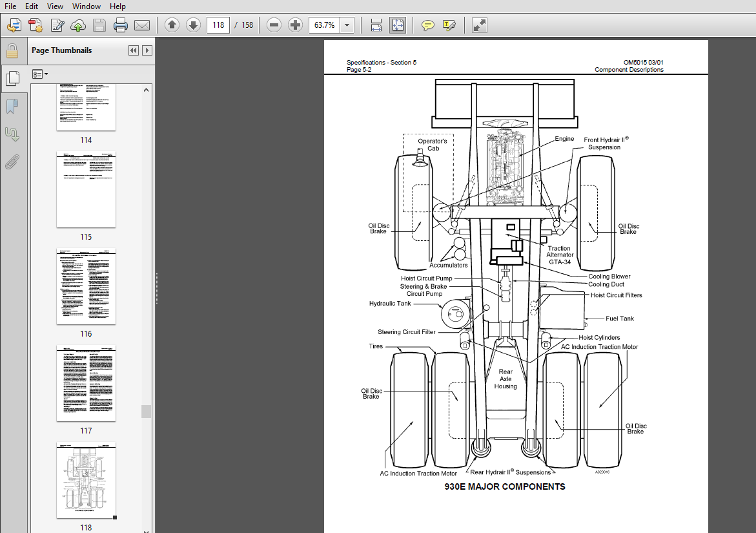Open the Attachments paperclip panel icon
Screen dimensions: 756x533
point(12,162)
